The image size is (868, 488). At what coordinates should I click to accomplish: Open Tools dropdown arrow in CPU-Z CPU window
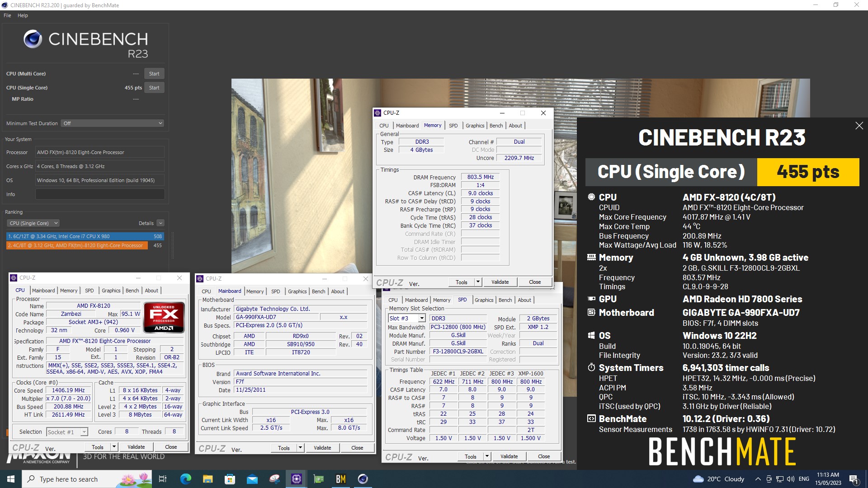pos(114,447)
